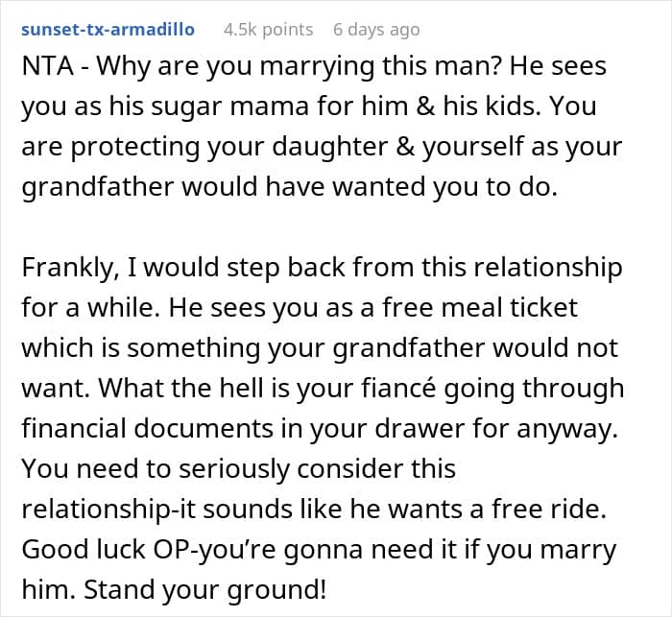Click the 4.5k points score
672x617 pixels.
click(268, 30)
